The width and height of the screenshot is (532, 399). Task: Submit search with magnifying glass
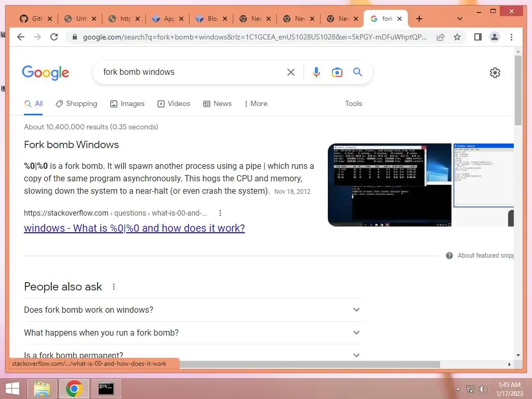pyautogui.click(x=357, y=72)
